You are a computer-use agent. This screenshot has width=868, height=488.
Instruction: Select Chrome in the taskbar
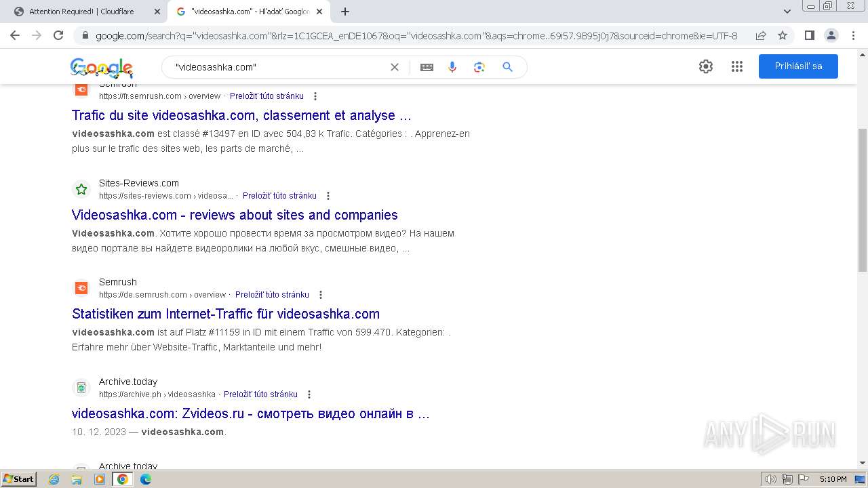[x=123, y=479]
